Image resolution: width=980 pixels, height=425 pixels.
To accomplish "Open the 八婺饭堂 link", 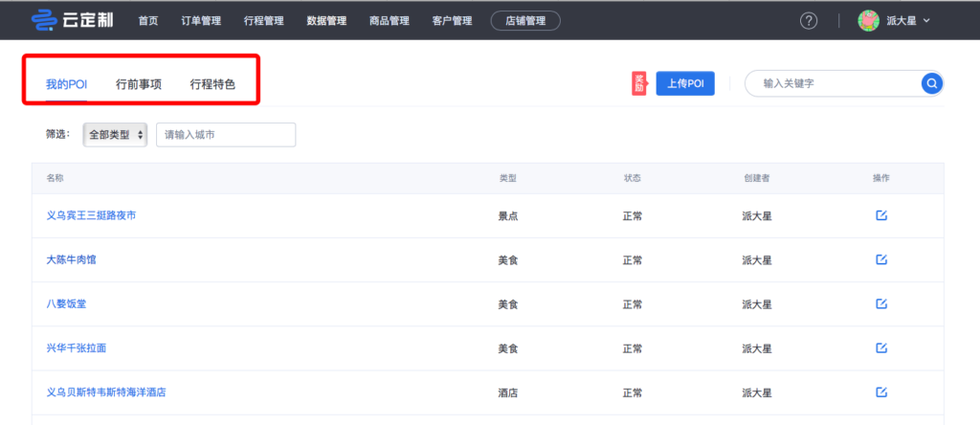I will point(66,304).
